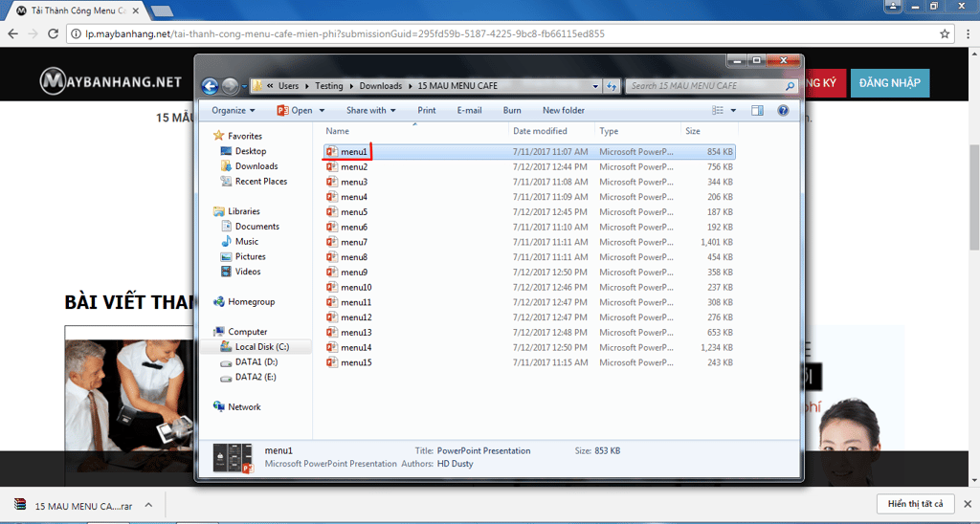The image size is (980, 524).
Task: Open views options dropdown arrow
Action: 733,111
